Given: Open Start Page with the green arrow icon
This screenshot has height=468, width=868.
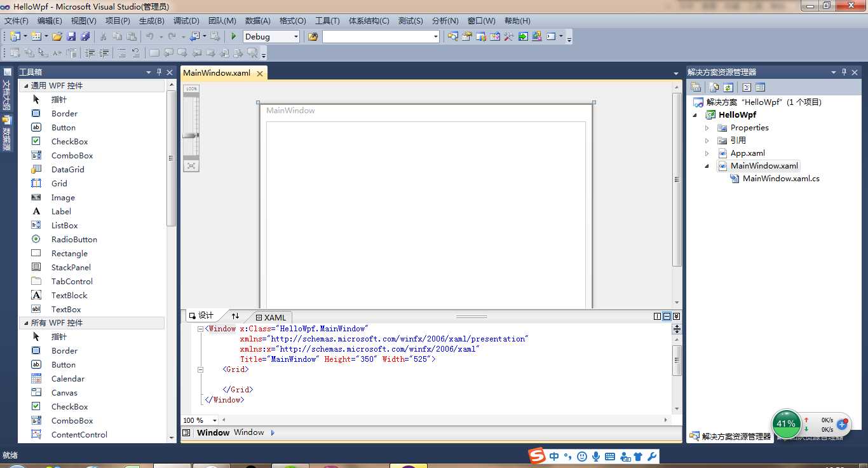Looking at the screenshot, I should point(523,36).
